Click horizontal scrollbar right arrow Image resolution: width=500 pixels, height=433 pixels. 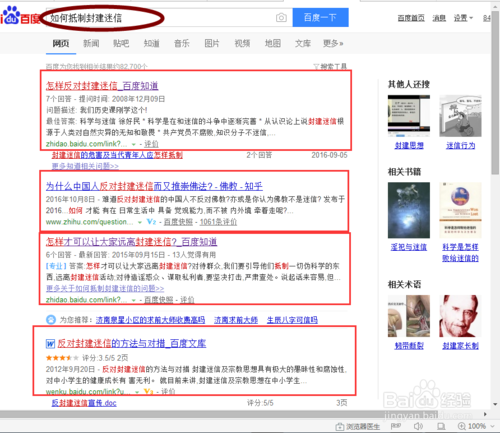[x=485, y=414]
